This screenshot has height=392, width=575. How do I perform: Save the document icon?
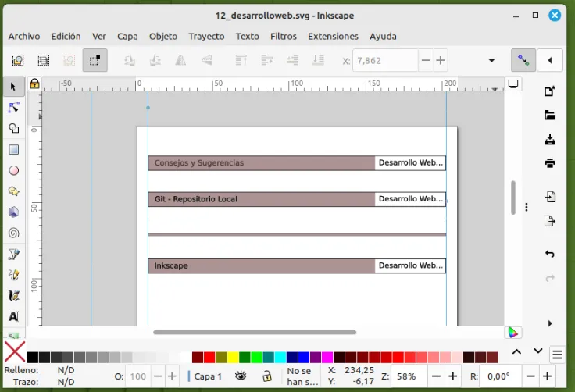coord(550,139)
